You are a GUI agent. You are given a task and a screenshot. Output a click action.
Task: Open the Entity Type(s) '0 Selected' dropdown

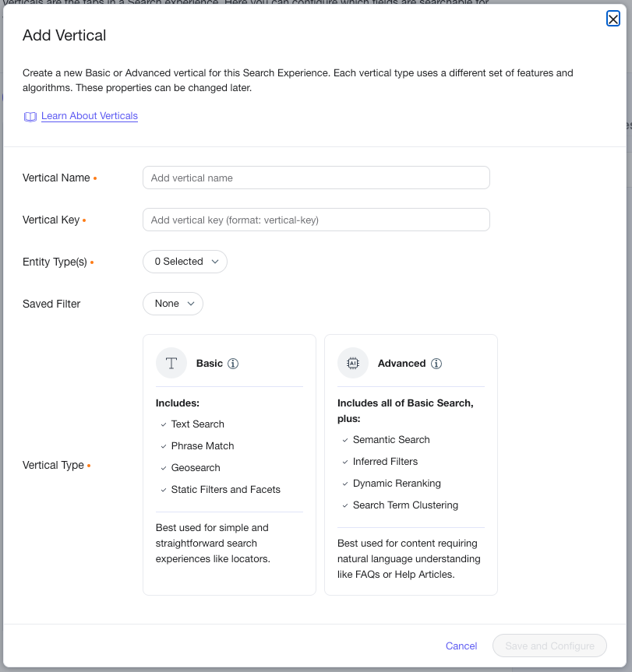click(x=185, y=262)
